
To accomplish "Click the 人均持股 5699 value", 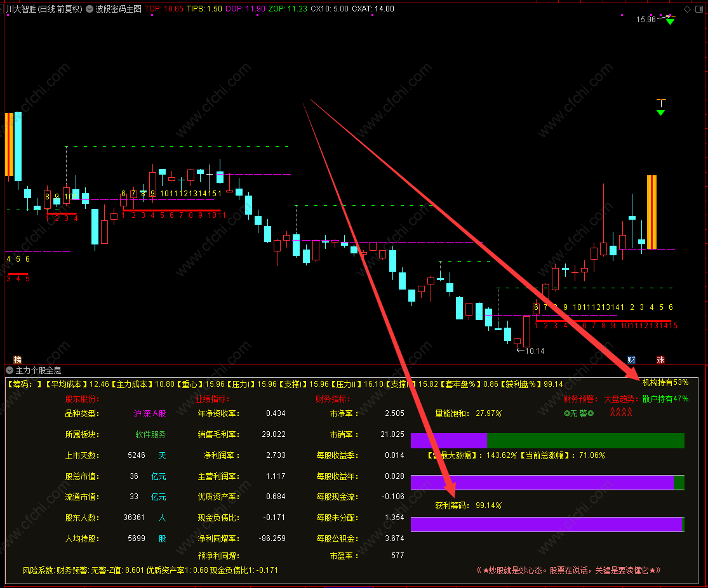I will [137, 538].
